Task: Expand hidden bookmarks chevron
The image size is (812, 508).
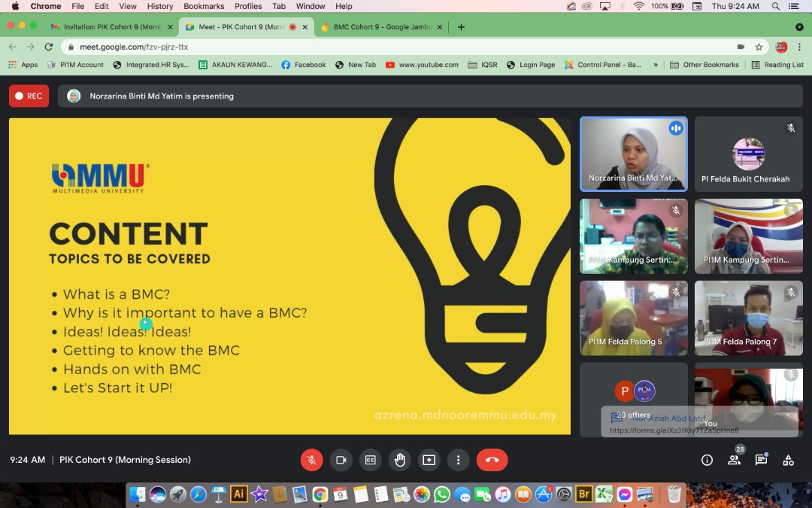Action: point(656,65)
